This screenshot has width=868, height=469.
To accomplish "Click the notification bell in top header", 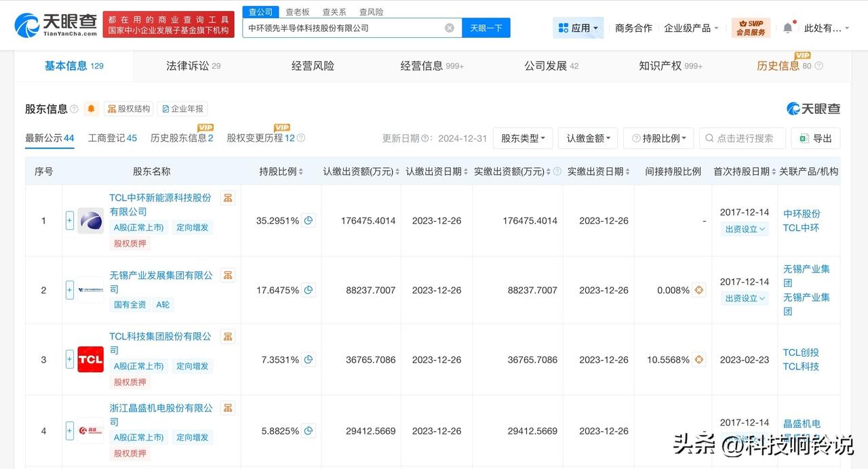I will click(x=787, y=28).
